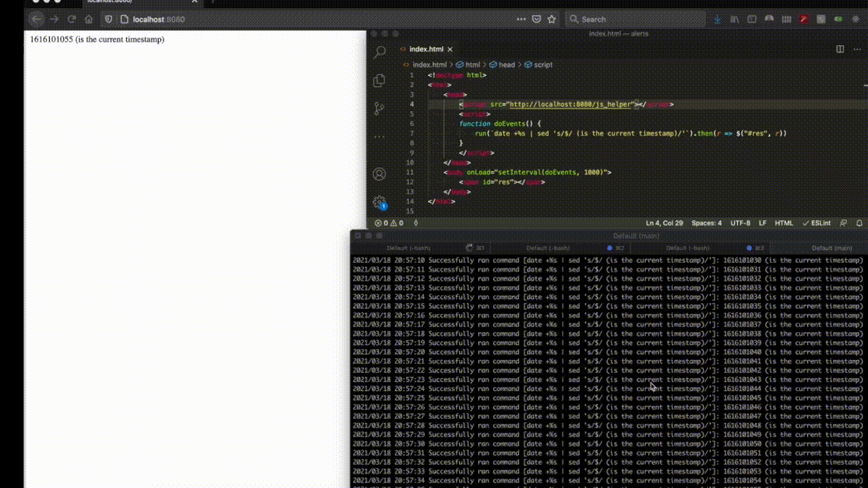Image resolution: width=868 pixels, height=488 pixels.
Task: Open the Firefox downloads panel
Action: pos(717,19)
